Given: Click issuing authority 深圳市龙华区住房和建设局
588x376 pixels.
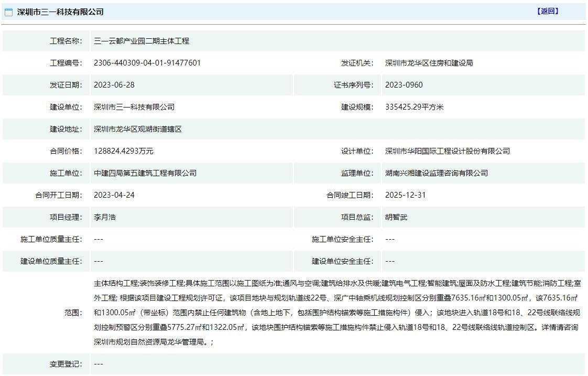Looking at the screenshot, I should 429,63.
